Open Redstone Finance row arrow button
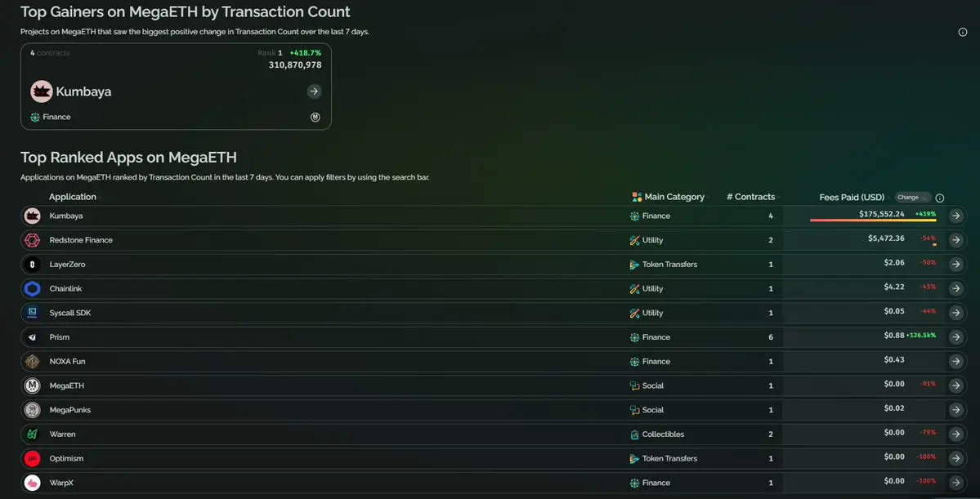980x499 pixels. click(955, 240)
